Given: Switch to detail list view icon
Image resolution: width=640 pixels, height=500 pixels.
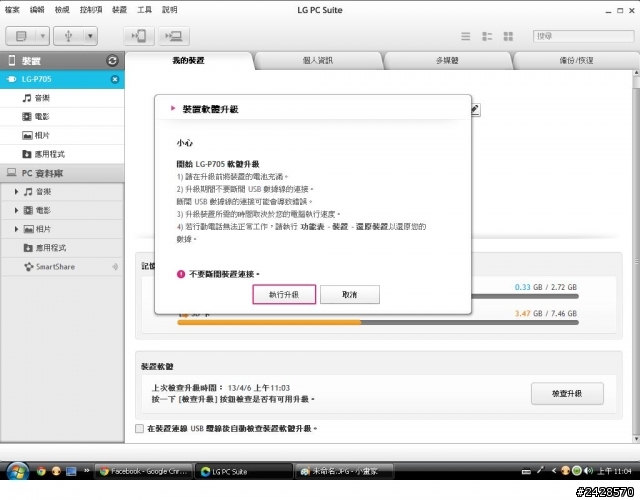Looking at the screenshot, I should pyautogui.click(x=487, y=36).
